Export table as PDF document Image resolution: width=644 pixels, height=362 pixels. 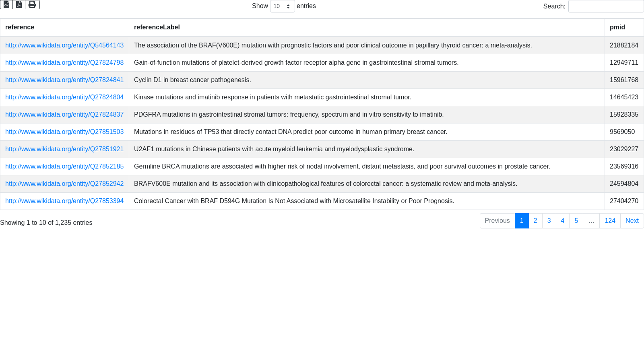[x=19, y=4]
